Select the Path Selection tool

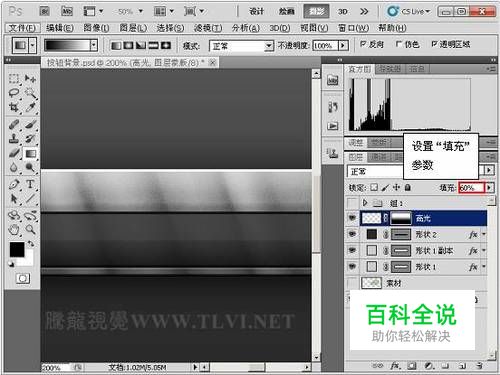click(14, 199)
